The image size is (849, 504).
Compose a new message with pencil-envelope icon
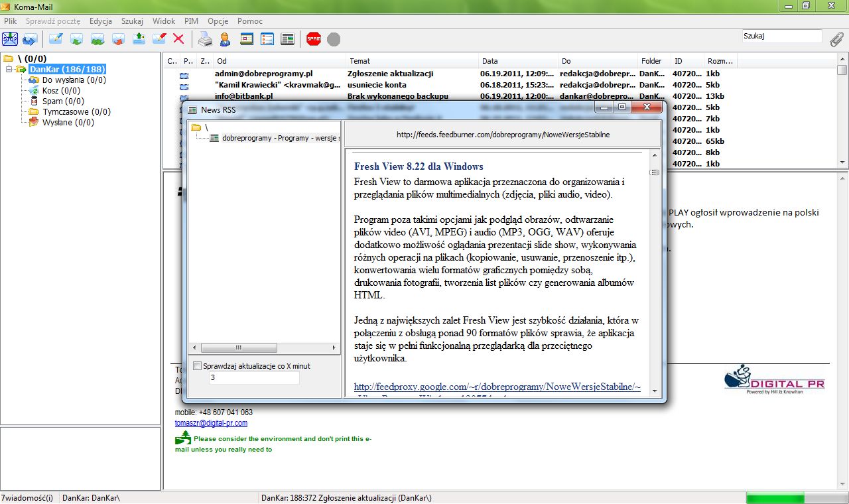point(56,39)
